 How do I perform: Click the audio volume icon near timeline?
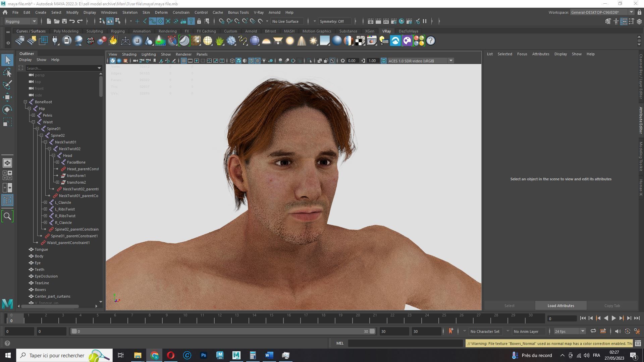(618, 331)
